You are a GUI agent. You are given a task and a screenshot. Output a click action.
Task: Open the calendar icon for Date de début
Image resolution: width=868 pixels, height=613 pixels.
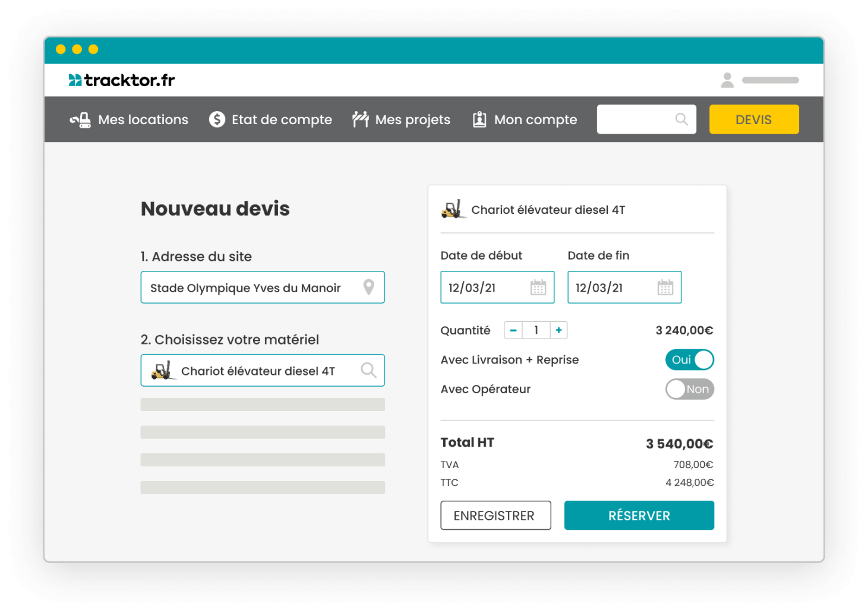538,287
